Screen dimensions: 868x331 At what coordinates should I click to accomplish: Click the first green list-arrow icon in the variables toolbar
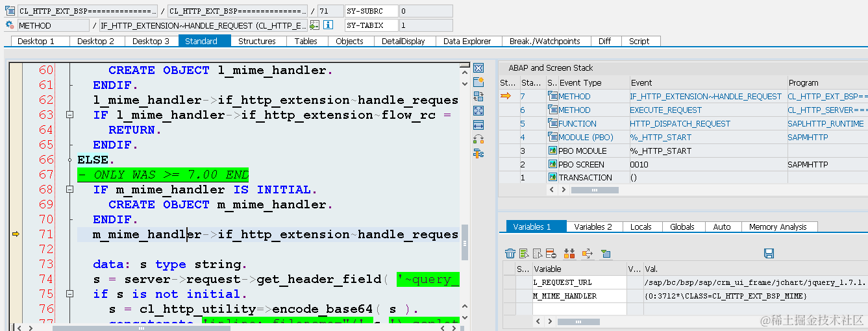pyautogui.click(x=525, y=253)
